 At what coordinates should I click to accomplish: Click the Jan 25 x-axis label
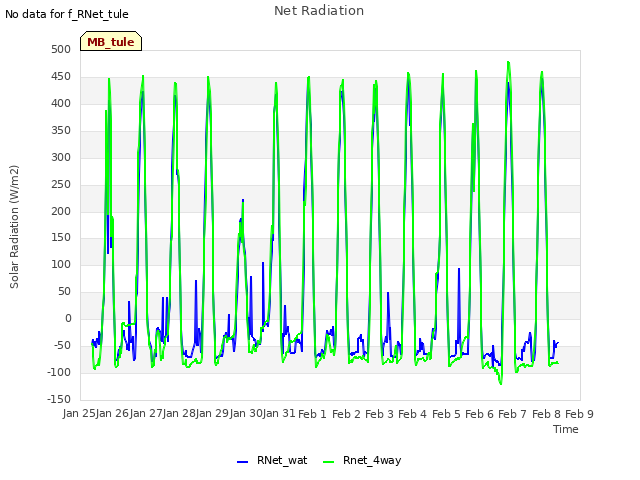[x=79, y=413]
